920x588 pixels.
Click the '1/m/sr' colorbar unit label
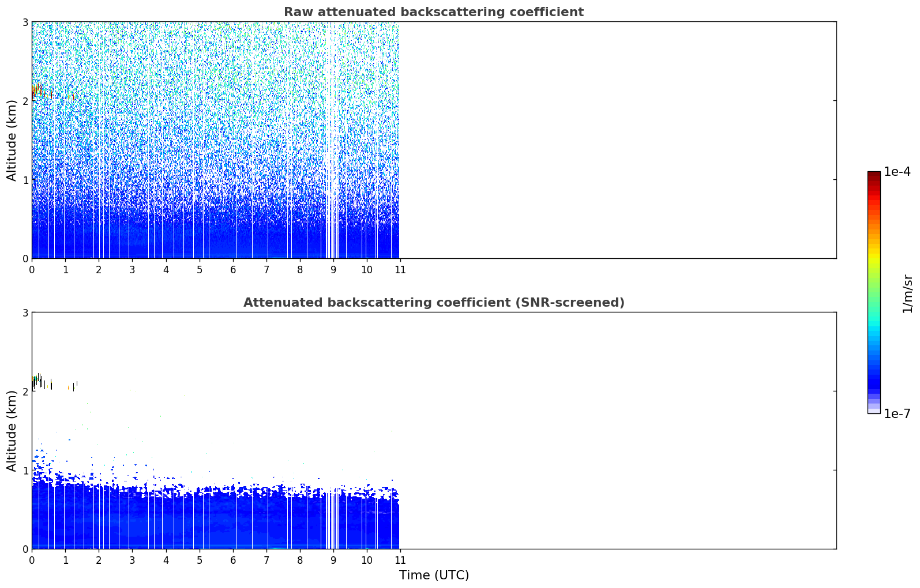click(907, 293)
